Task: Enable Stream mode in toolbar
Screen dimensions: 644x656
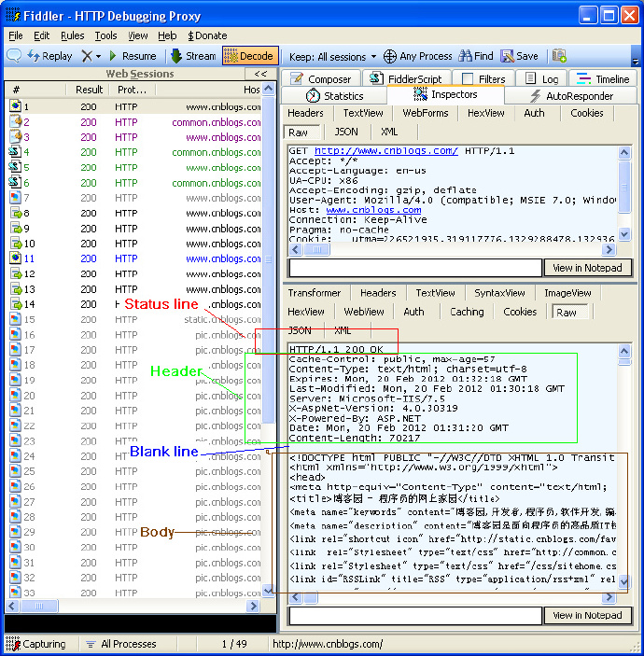Action: 193,56
